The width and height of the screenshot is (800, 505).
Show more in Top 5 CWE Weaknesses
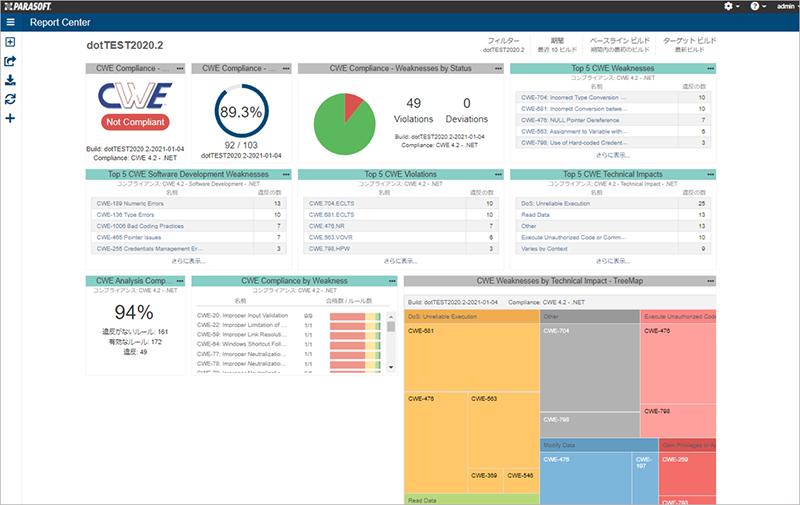click(613, 155)
